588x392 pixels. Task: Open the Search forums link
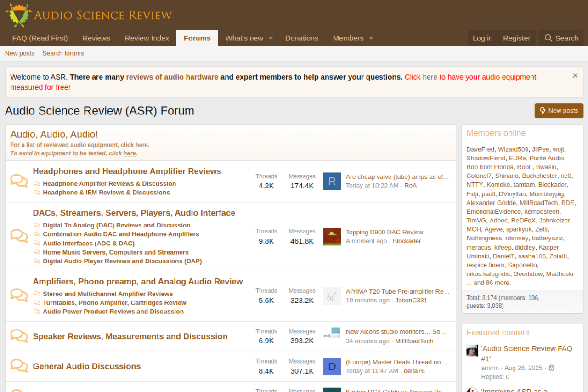[63, 53]
